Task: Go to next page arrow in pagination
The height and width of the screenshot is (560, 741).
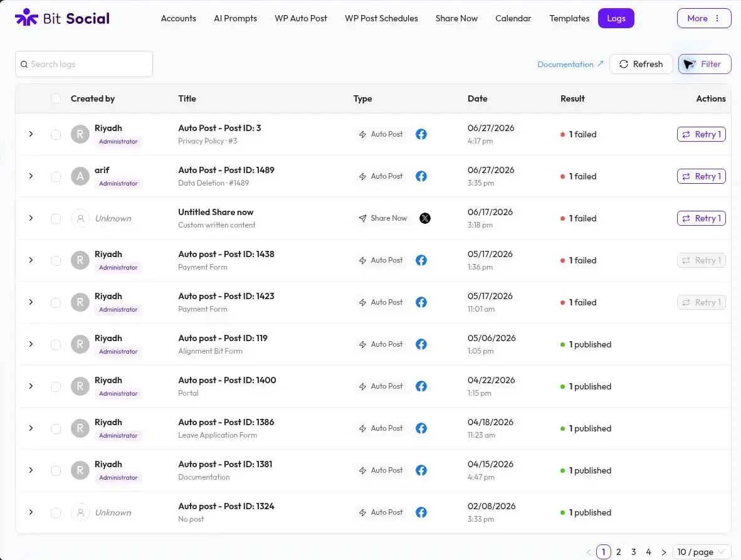Action: (x=663, y=552)
